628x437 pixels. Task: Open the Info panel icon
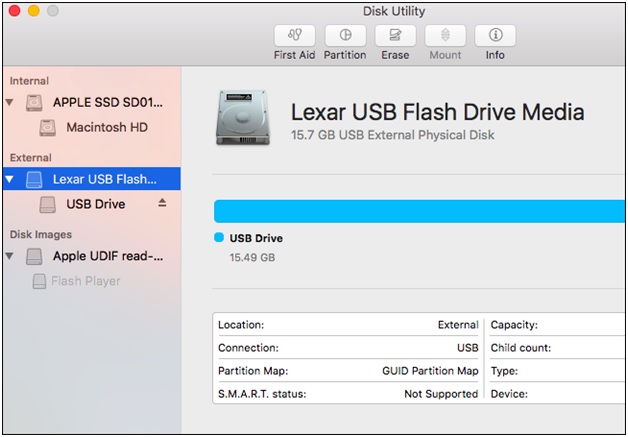(495, 35)
